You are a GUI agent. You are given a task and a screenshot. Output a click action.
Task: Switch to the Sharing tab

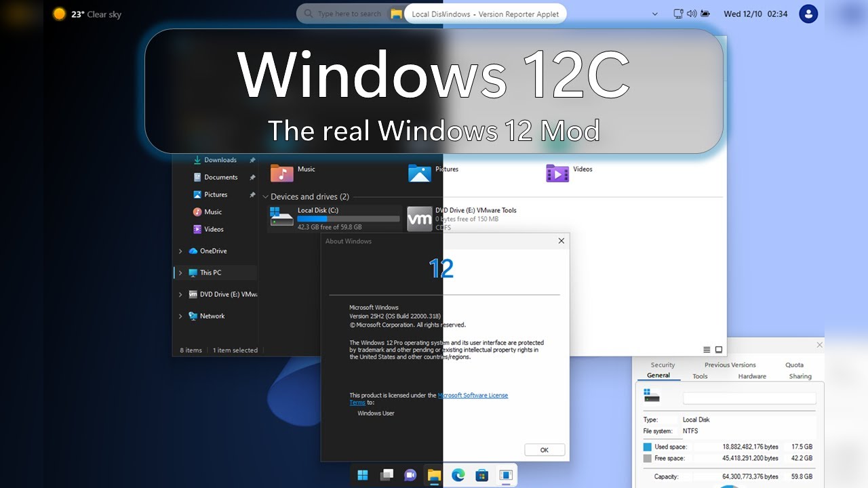coord(800,376)
